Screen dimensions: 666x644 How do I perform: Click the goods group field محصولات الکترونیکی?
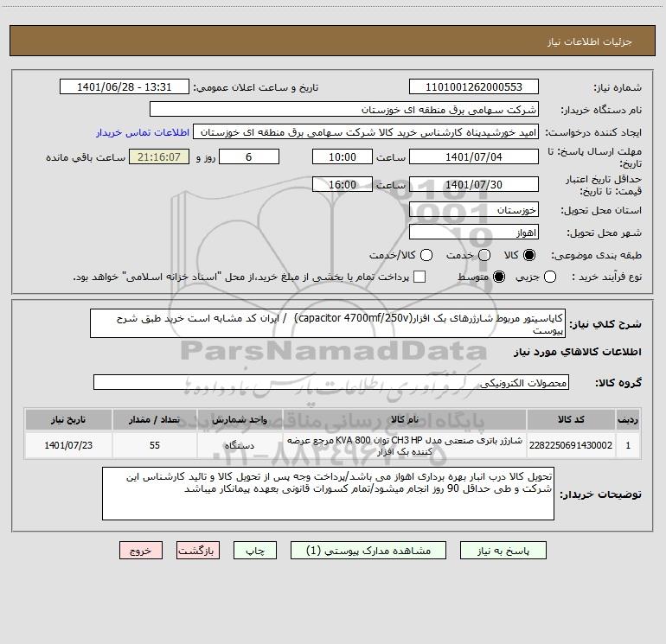(331, 382)
